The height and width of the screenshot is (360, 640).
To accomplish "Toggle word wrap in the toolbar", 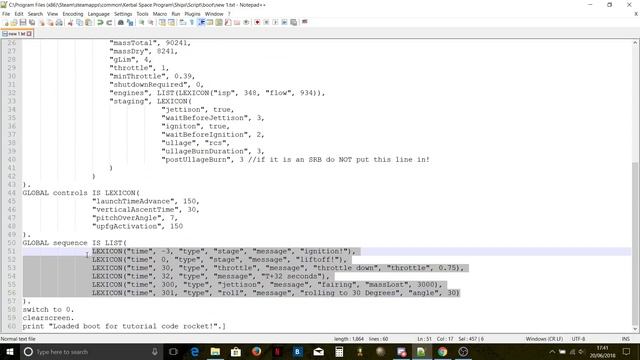I will (x=182, y=22).
